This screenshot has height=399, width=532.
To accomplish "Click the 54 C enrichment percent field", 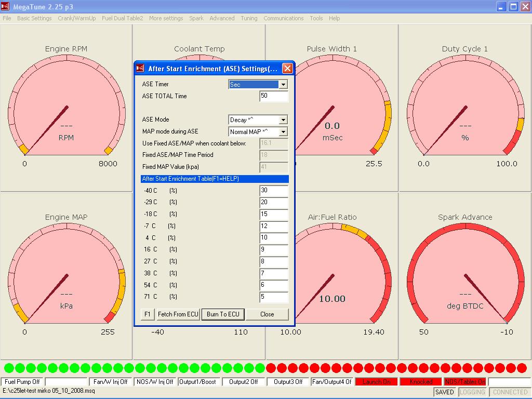I will click(x=274, y=285).
